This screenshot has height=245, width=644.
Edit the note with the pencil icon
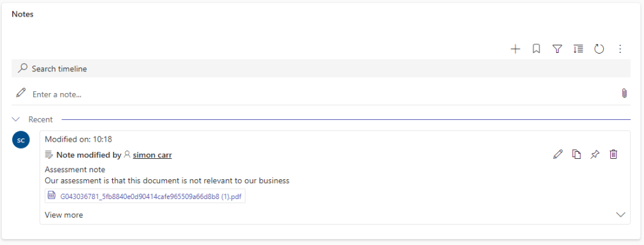click(558, 154)
